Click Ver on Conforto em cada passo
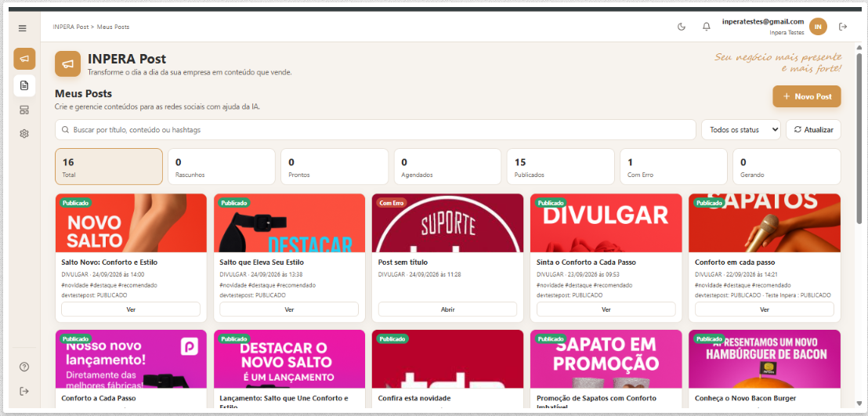 tap(765, 309)
